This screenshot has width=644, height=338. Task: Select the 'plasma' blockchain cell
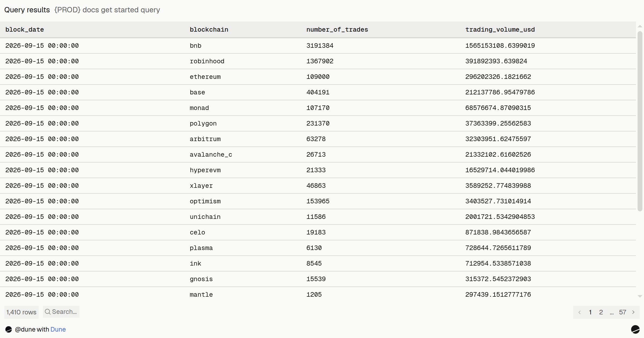coord(201,248)
